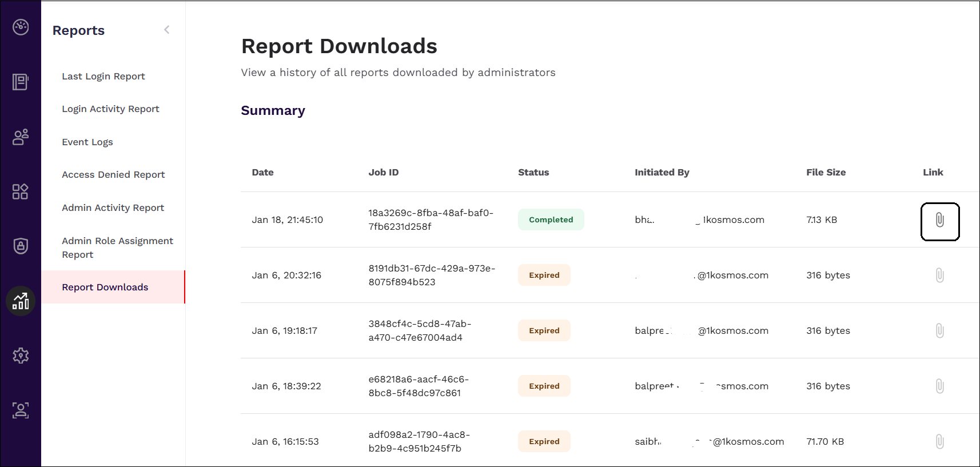Open the users icon in sidebar
Screen dimensions: 980x467
coord(21,137)
